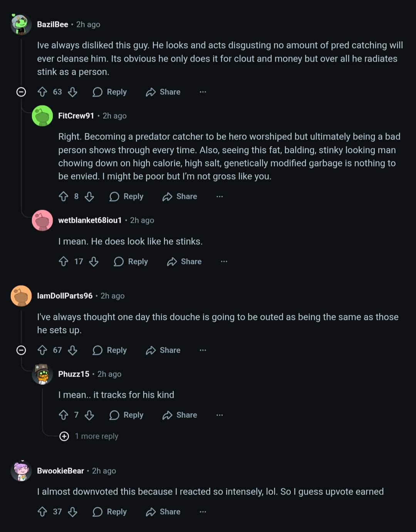Downvote wetblanket68iou1's comment
The image size is (416, 532).
click(x=94, y=262)
